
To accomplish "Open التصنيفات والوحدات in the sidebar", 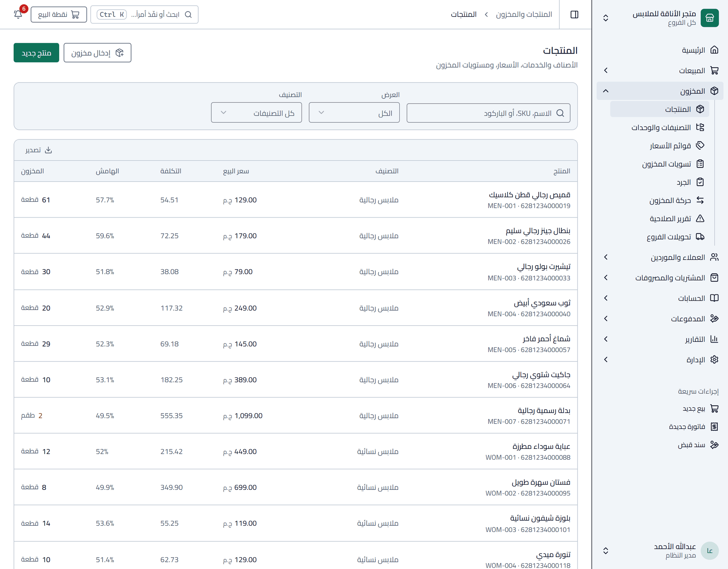I will 660,128.
